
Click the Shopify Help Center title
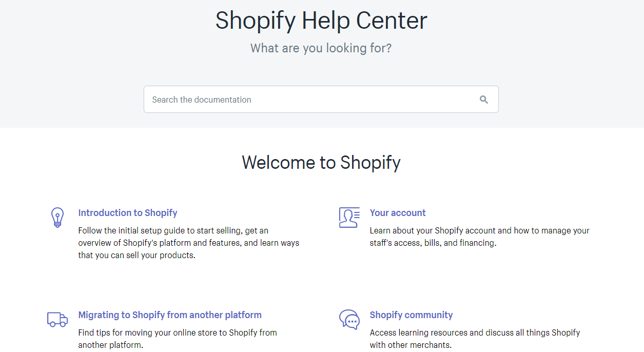[321, 21]
